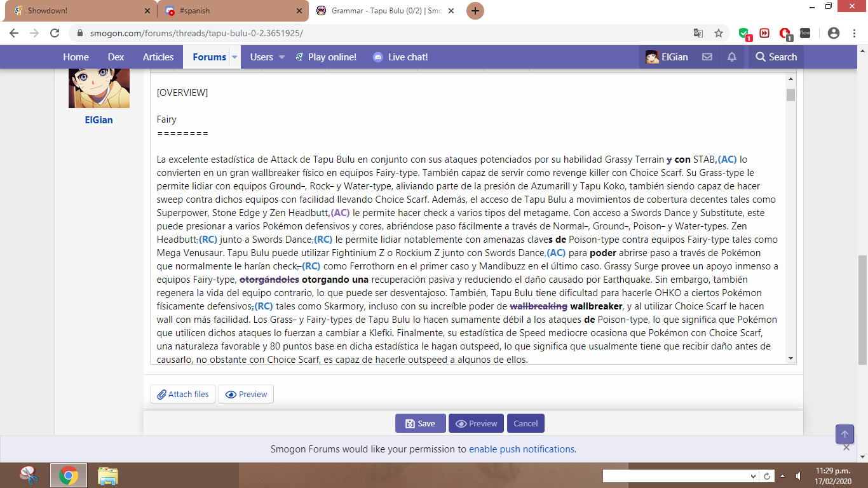868x488 pixels.
Task: Open the Articles section
Action: coord(158,57)
